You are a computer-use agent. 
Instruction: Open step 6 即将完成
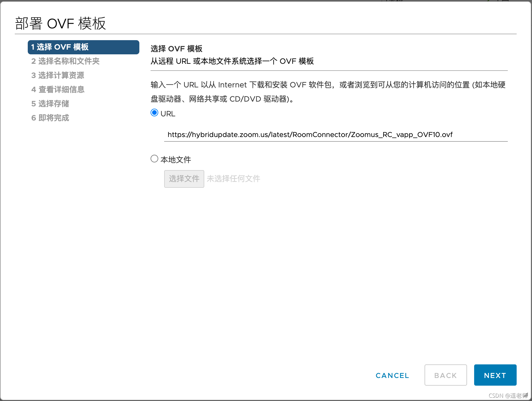[x=50, y=118]
